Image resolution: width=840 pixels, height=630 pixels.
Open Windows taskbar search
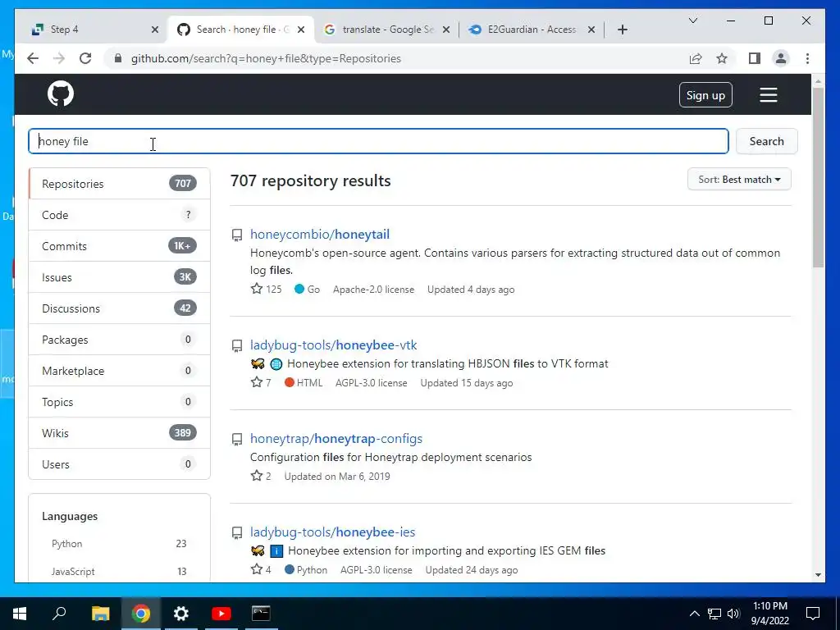click(x=59, y=614)
